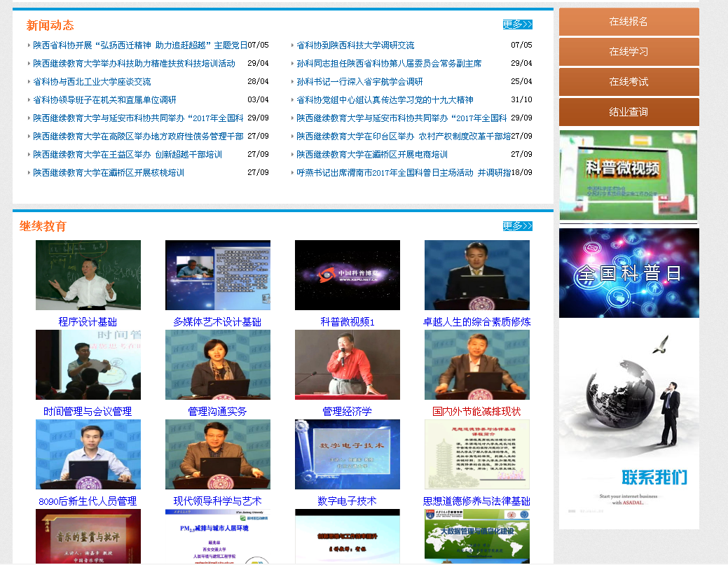Click the 8090后新生代人员管理 course link
Viewport: 728px width, 565px height.
click(x=88, y=501)
